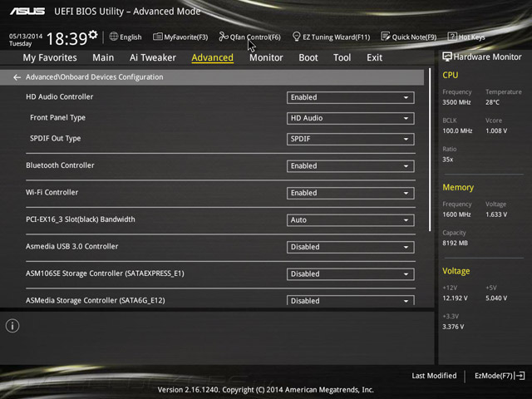
Task: Select ASM106SE Storage Controller (SATAEXPRESS_E1) label
Action: click(x=105, y=273)
